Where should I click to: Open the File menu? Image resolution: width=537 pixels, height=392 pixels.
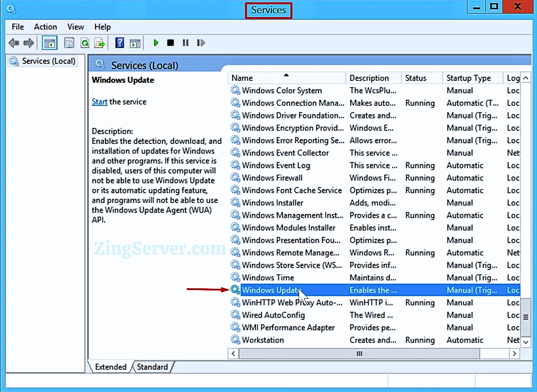[18, 27]
